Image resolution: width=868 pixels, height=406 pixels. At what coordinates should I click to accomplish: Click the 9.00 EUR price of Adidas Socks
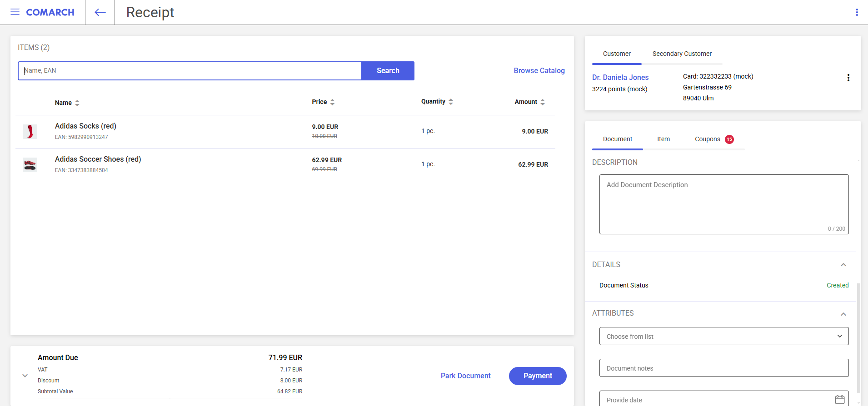325,127
